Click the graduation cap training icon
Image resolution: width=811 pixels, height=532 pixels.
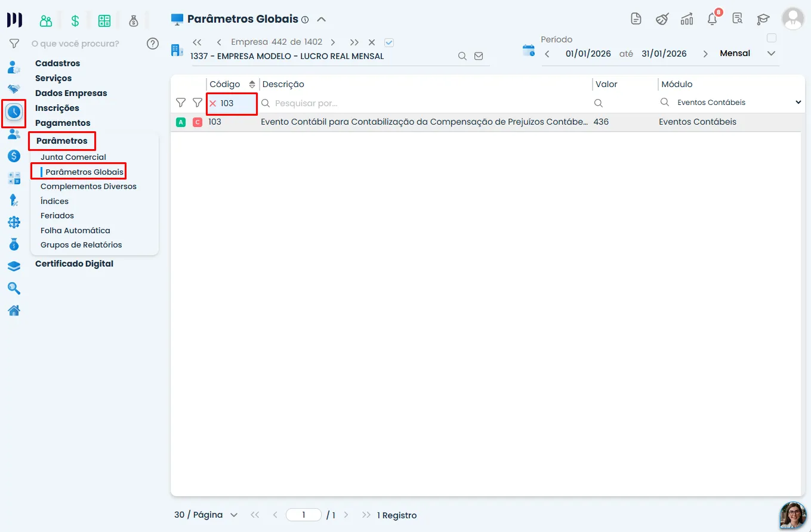click(x=763, y=18)
